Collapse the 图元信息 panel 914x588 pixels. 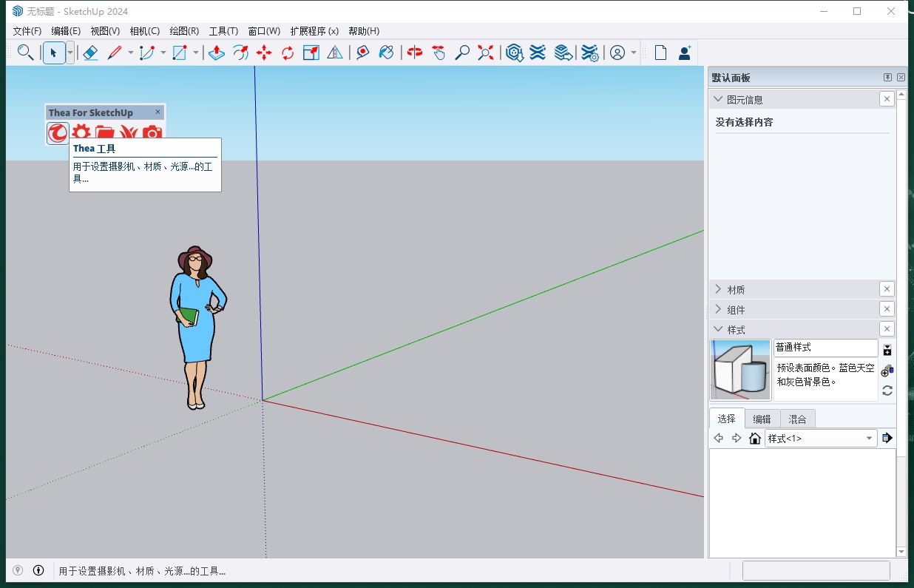coord(717,99)
